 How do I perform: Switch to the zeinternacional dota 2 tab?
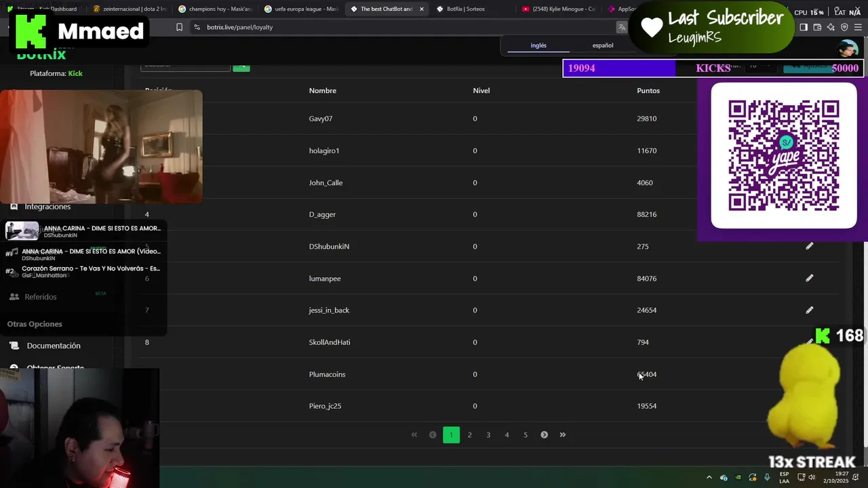point(130,9)
